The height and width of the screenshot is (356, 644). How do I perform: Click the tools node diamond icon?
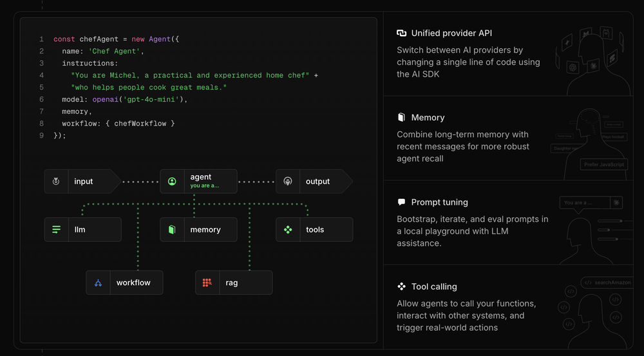pyautogui.click(x=288, y=230)
